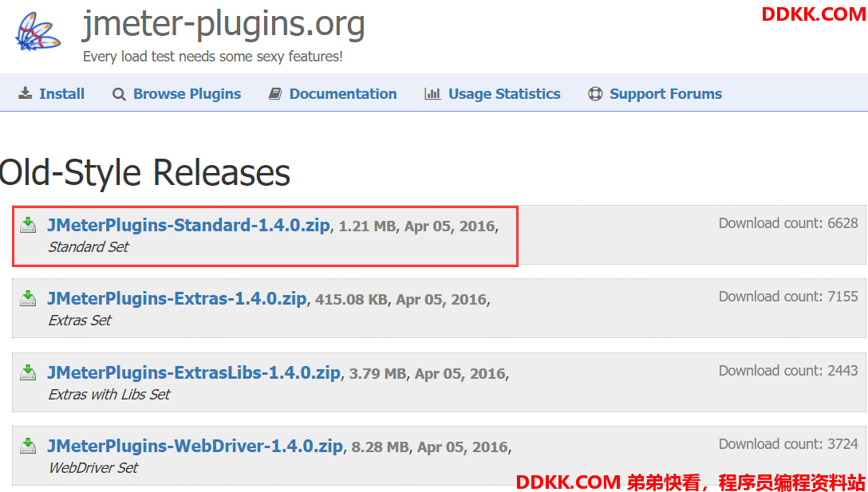Click download icon beside JMeterPlugins-ExtrasLibs-1.4.0.zip
The height and width of the screenshot is (492, 868).
click(28, 372)
